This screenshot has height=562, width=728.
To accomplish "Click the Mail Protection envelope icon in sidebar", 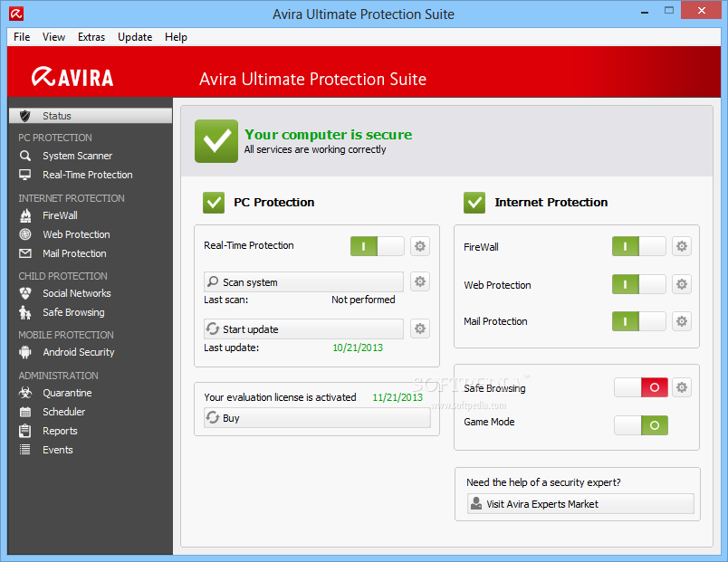I will [25, 253].
